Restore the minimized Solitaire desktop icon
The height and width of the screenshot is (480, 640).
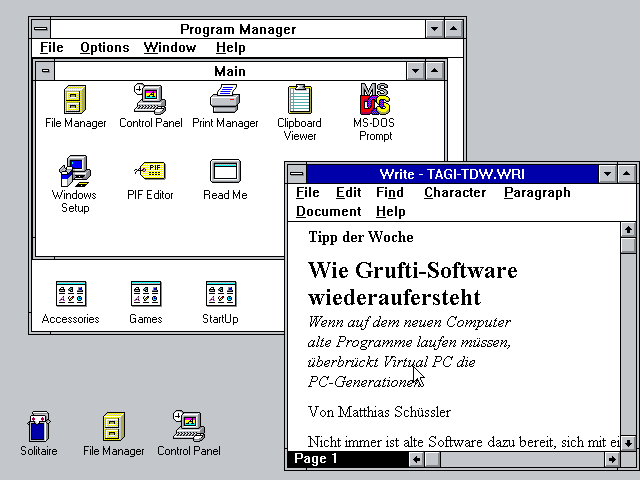[x=38, y=427]
